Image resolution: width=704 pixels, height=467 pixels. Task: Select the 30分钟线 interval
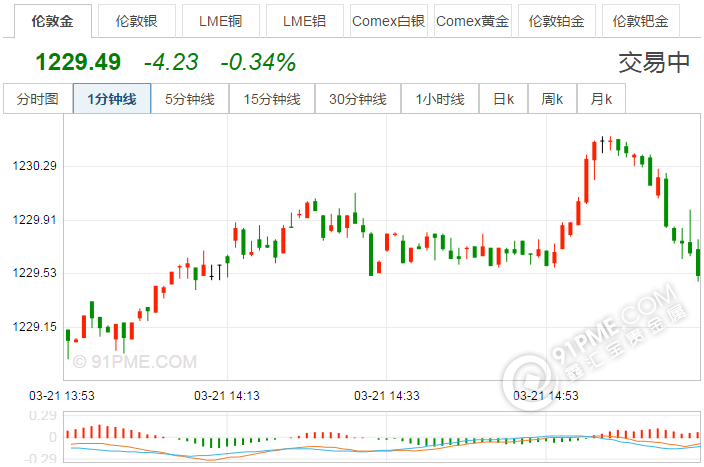[358, 99]
